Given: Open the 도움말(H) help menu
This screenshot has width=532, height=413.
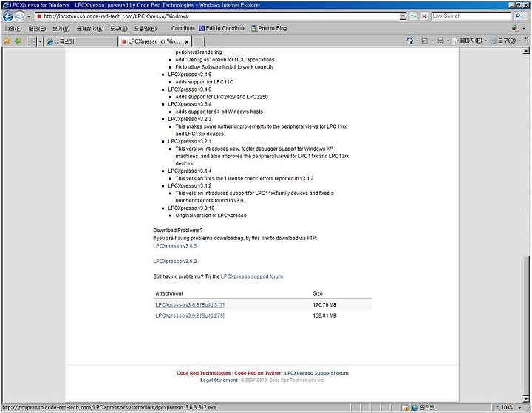Looking at the screenshot, I should pyautogui.click(x=146, y=29).
